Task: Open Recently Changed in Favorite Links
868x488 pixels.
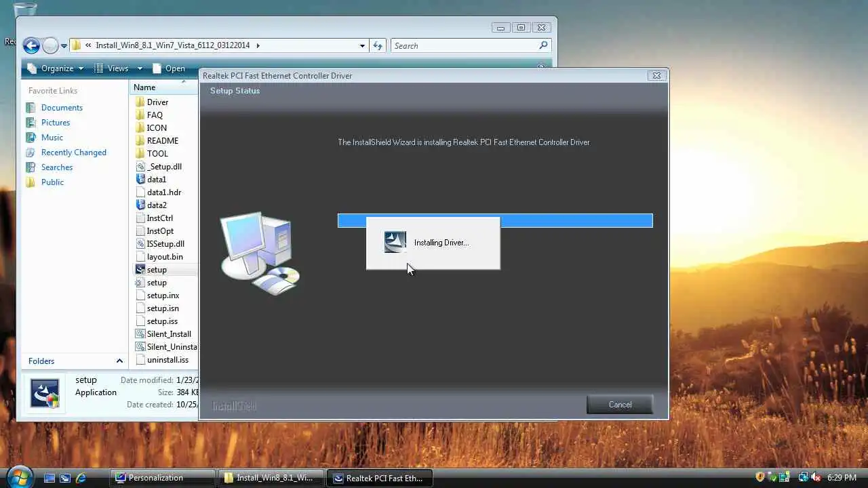Action: click(66, 152)
